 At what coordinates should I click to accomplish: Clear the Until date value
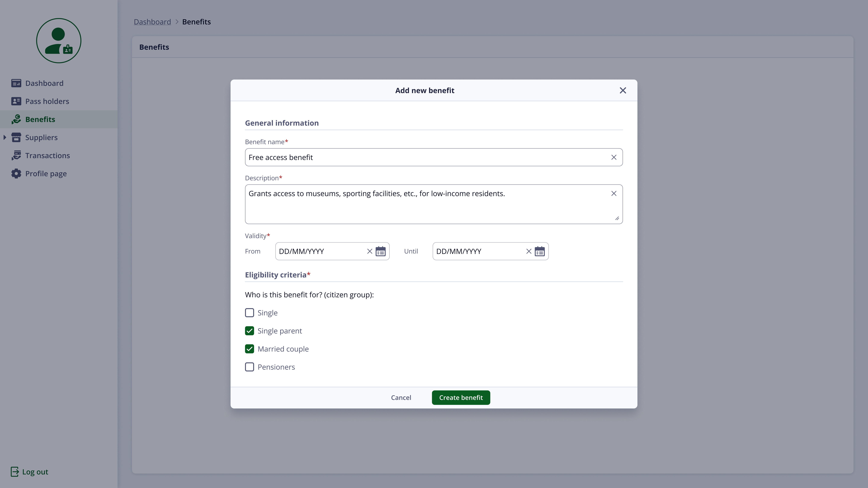click(528, 251)
